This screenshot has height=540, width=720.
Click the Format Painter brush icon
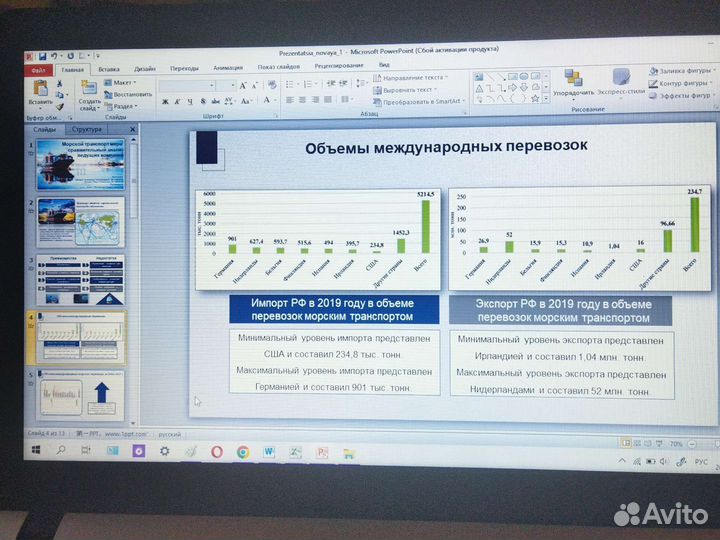click(x=60, y=107)
